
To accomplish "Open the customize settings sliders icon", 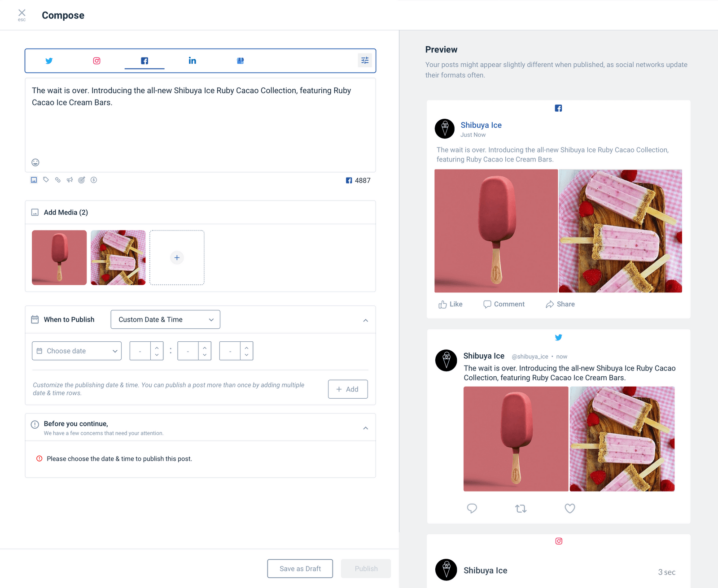I will (365, 61).
